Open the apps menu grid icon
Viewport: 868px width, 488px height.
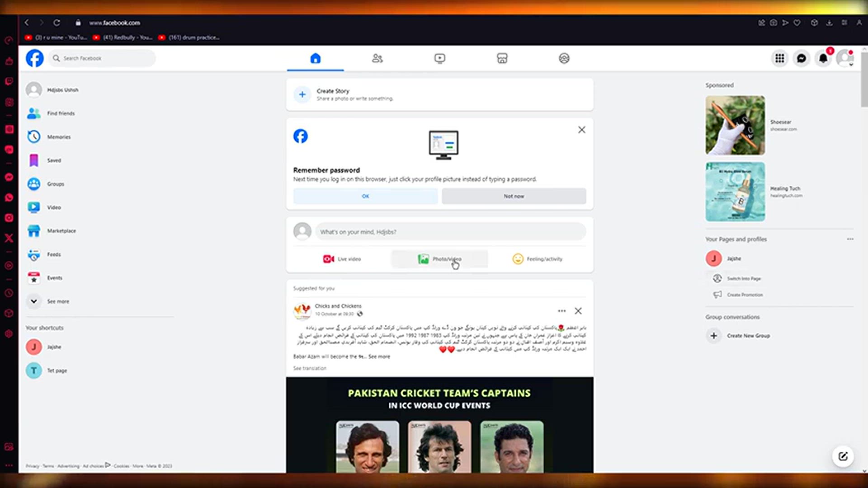click(779, 58)
